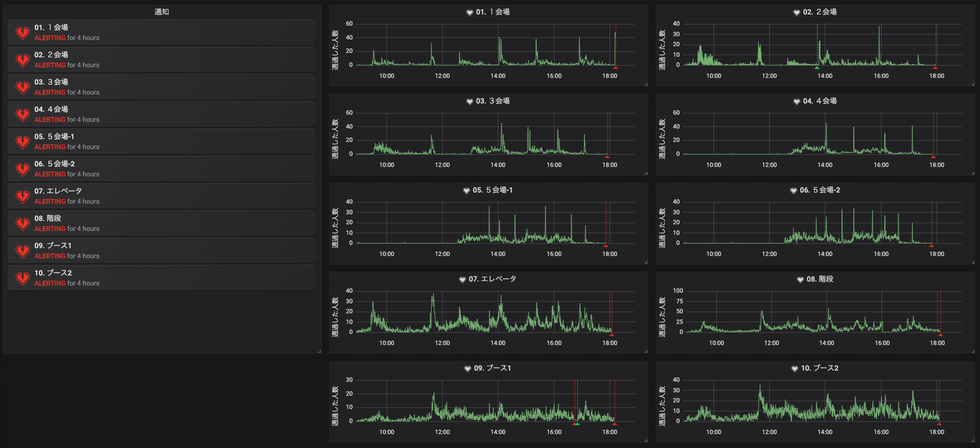Image resolution: width=980 pixels, height=448 pixels.
Task: Click ALERTING status text under 08. 階段
Action: [50, 229]
